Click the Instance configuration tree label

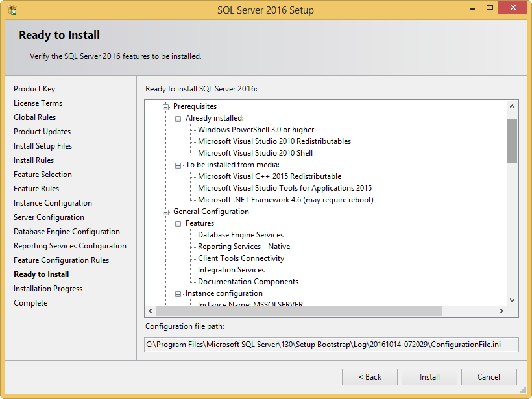tap(224, 293)
